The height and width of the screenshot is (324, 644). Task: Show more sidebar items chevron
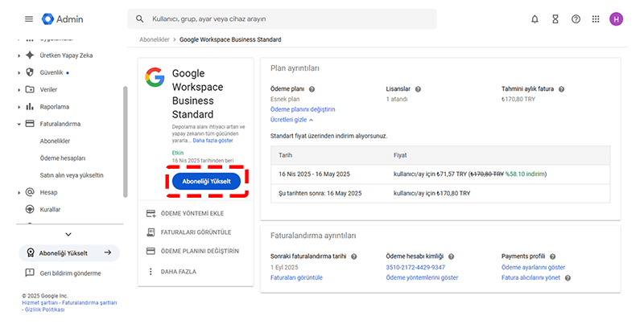coord(68,234)
